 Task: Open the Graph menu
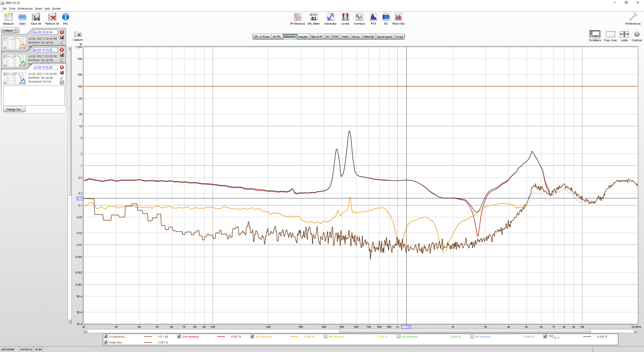click(39, 8)
